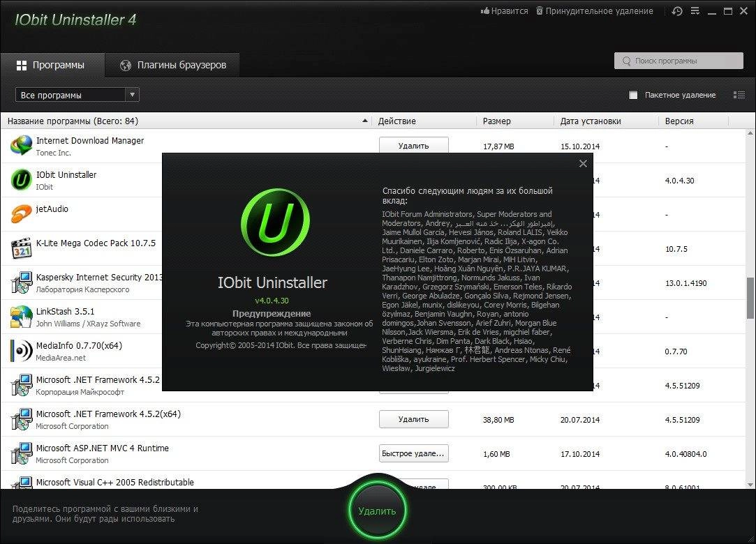Select the jetAudio program name

coord(52,209)
